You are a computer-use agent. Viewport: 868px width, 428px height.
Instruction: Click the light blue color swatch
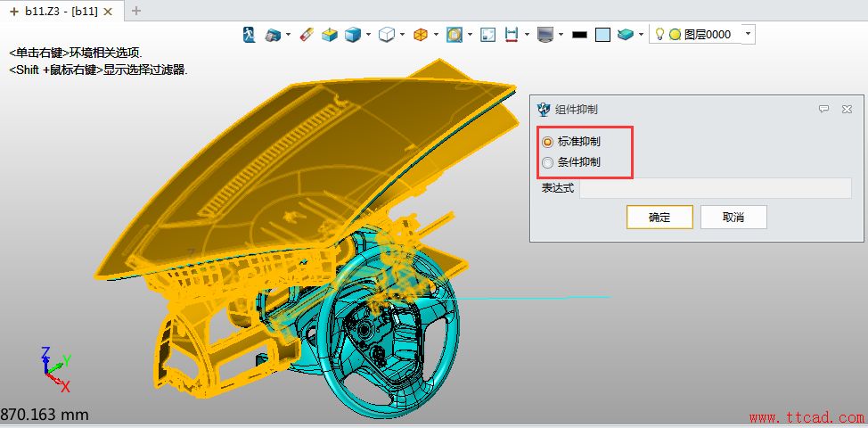602,35
